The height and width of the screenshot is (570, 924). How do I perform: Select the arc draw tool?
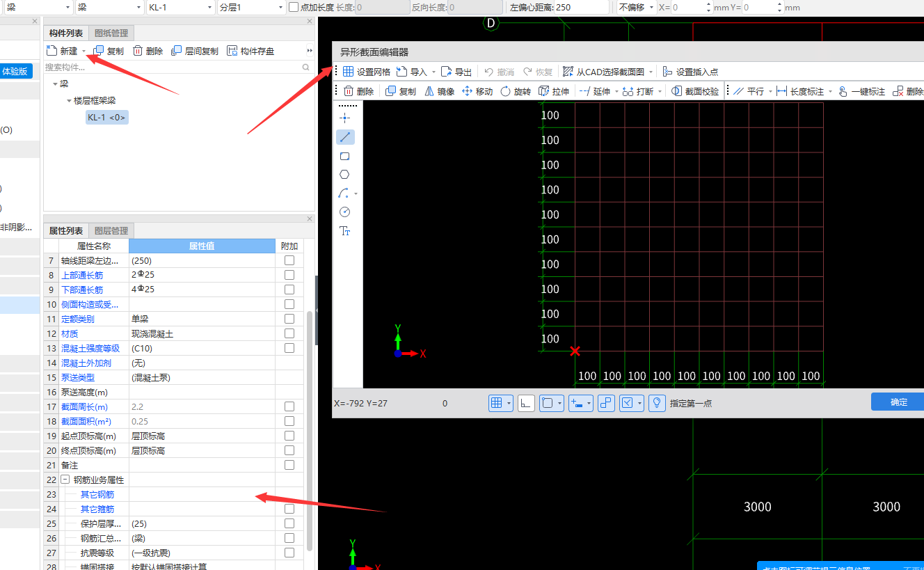[344, 193]
